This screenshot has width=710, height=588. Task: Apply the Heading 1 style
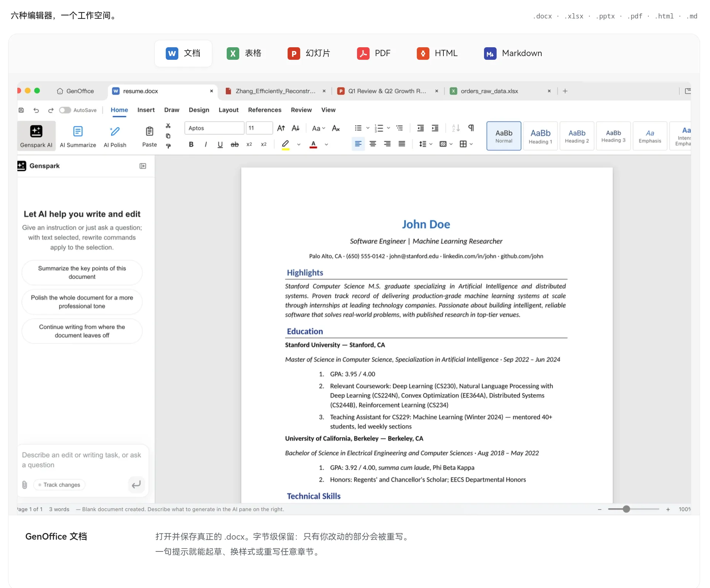540,136
